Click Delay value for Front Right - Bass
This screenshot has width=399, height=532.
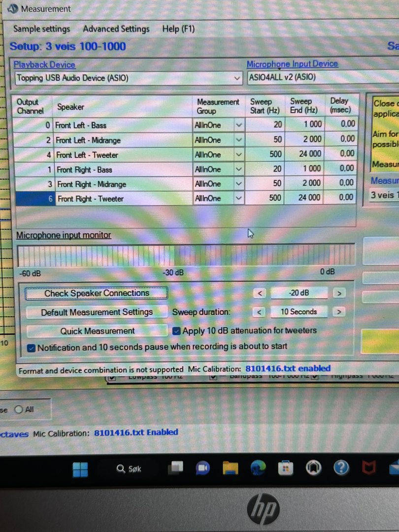[341, 168]
